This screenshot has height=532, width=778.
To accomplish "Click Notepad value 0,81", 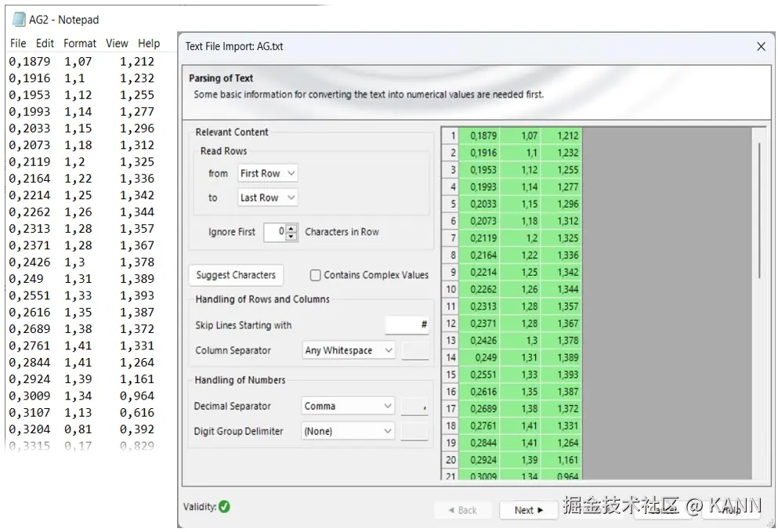I will 78,429.
